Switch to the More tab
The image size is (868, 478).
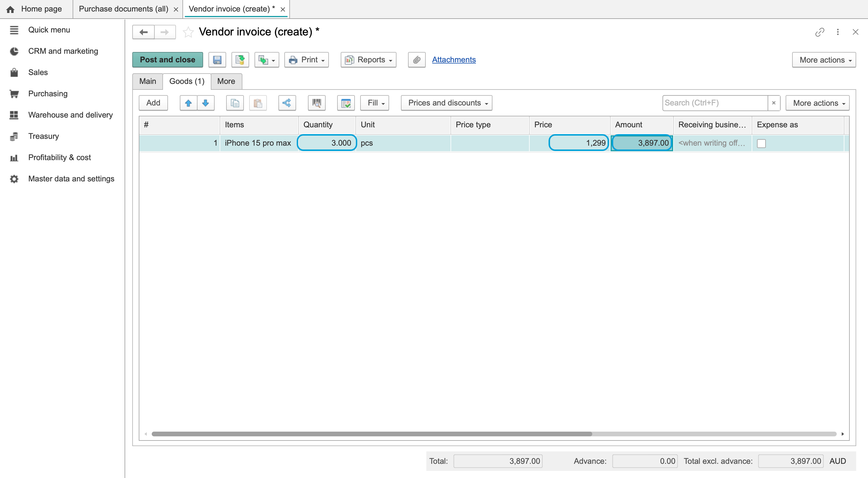[226, 81]
